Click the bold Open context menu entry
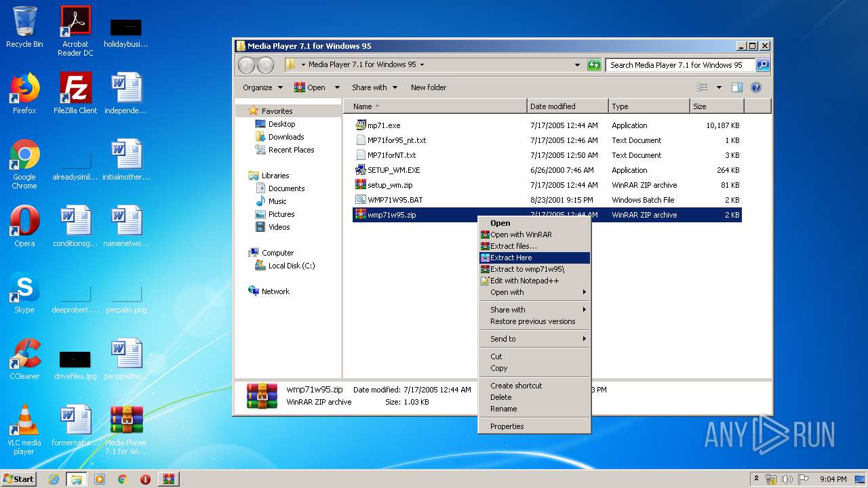The width and height of the screenshot is (868, 488). (x=534, y=223)
